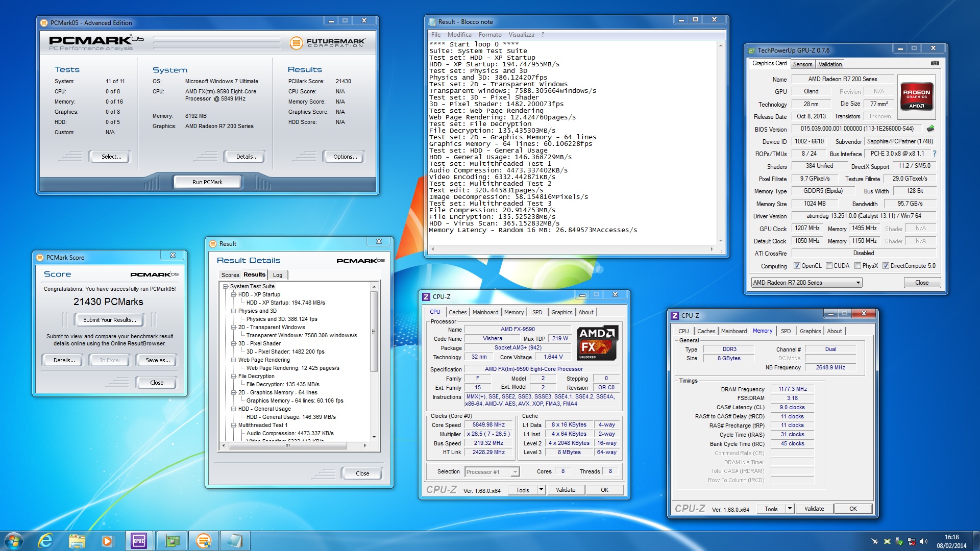
Task: Click the Close button in GPU-Z
Action: click(x=922, y=283)
